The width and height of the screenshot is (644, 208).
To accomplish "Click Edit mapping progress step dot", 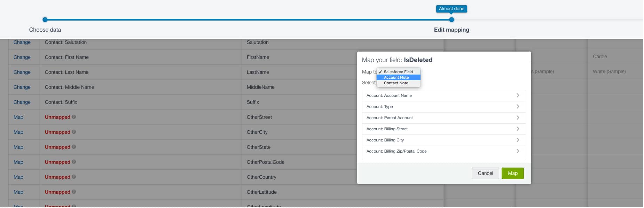I will tap(451, 20).
